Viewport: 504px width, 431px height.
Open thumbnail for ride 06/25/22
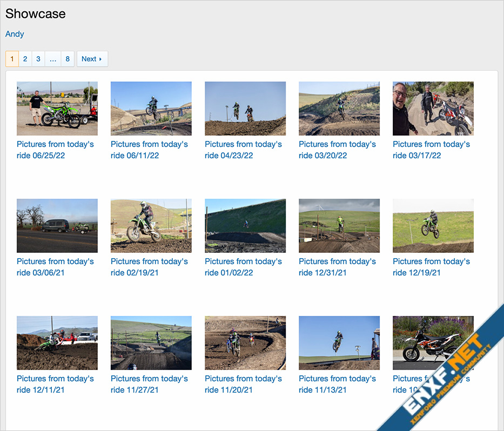pos(57,109)
